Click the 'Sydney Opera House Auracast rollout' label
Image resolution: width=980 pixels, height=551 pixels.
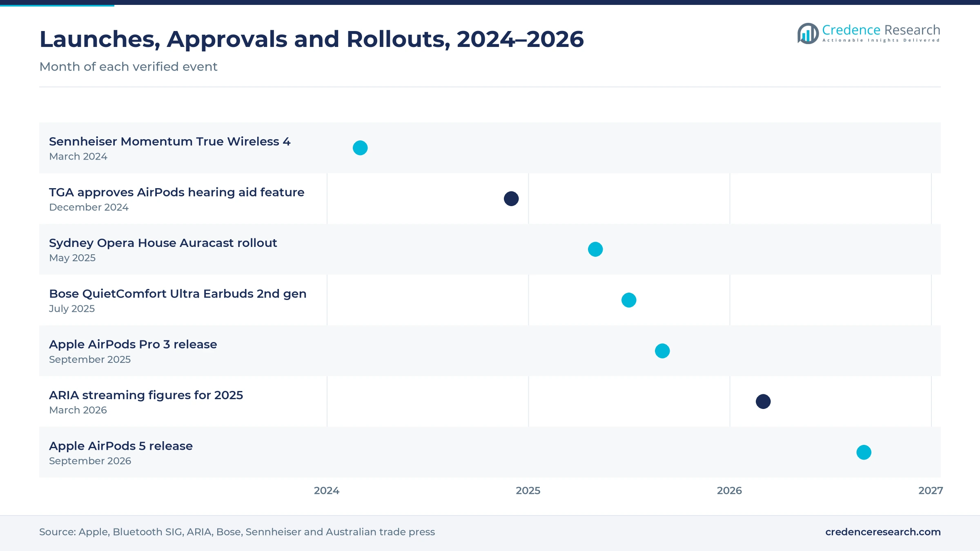[163, 243]
